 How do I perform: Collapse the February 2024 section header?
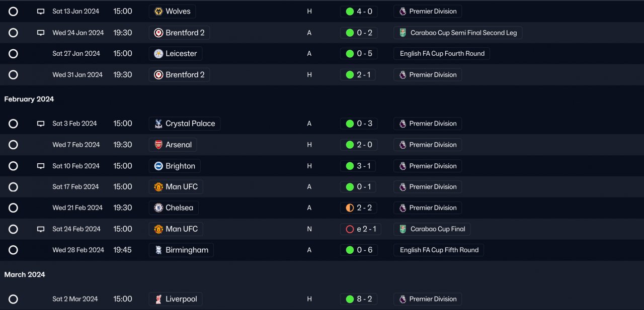[29, 99]
